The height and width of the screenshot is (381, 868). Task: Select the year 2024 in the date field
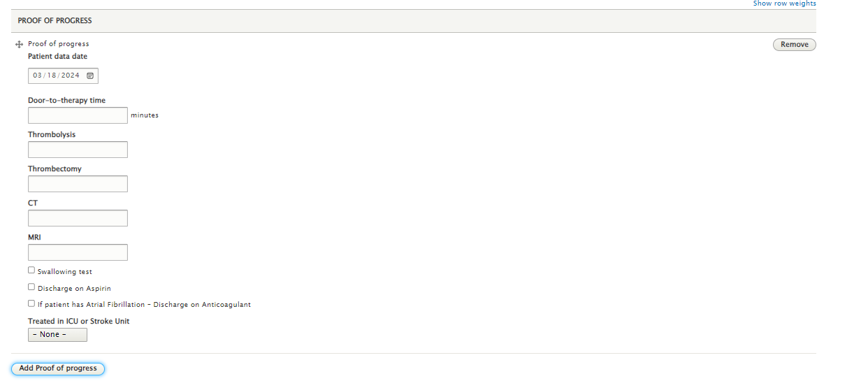pos(71,76)
